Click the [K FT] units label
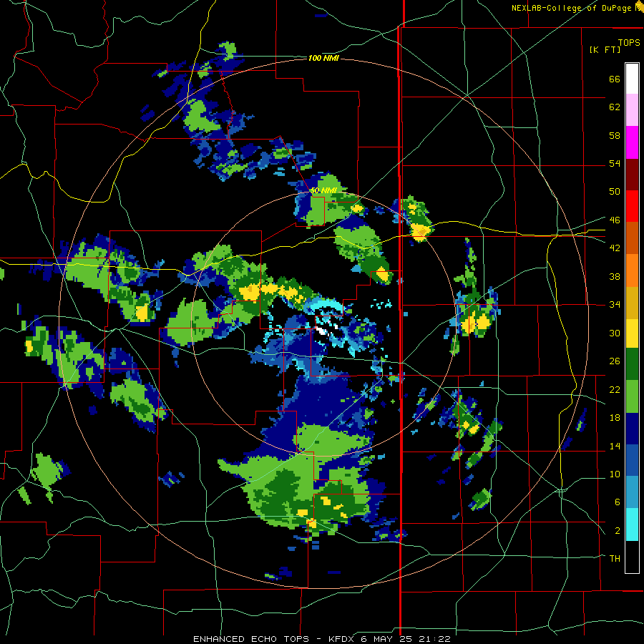Image resolution: width=644 pixels, height=644 pixels. (605, 49)
